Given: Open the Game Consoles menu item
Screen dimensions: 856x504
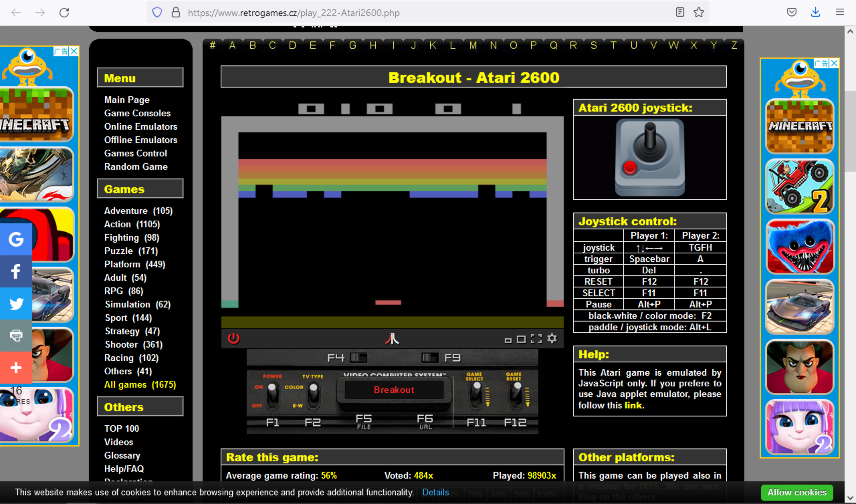Looking at the screenshot, I should (137, 113).
